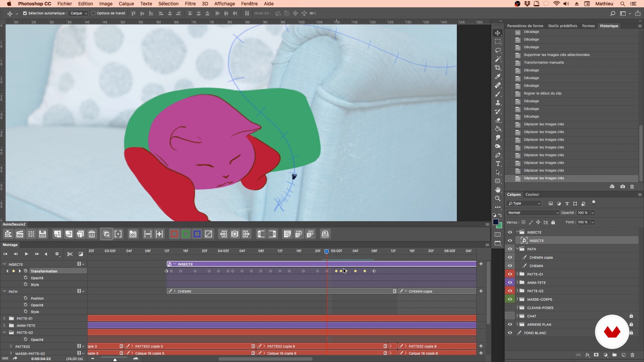This screenshot has height=362, width=644.
Task: Select the Clone Stamp tool
Action: [497, 103]
